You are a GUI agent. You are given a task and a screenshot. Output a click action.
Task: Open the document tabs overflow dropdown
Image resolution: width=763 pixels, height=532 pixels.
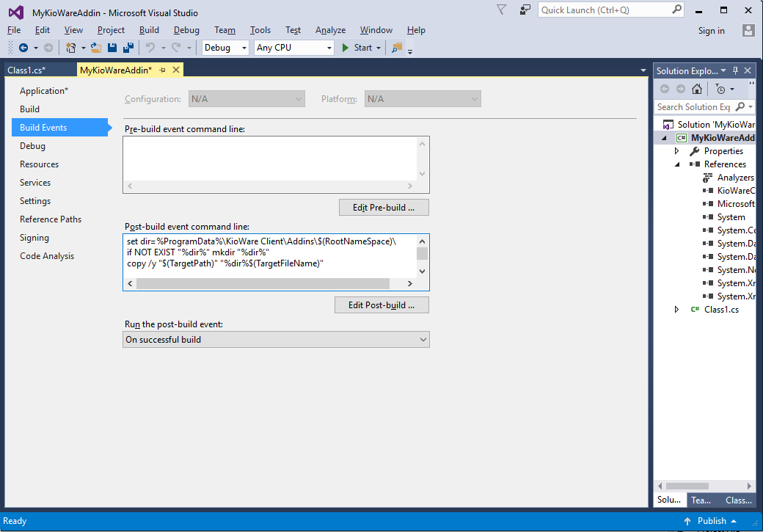[x=643, y=70]
